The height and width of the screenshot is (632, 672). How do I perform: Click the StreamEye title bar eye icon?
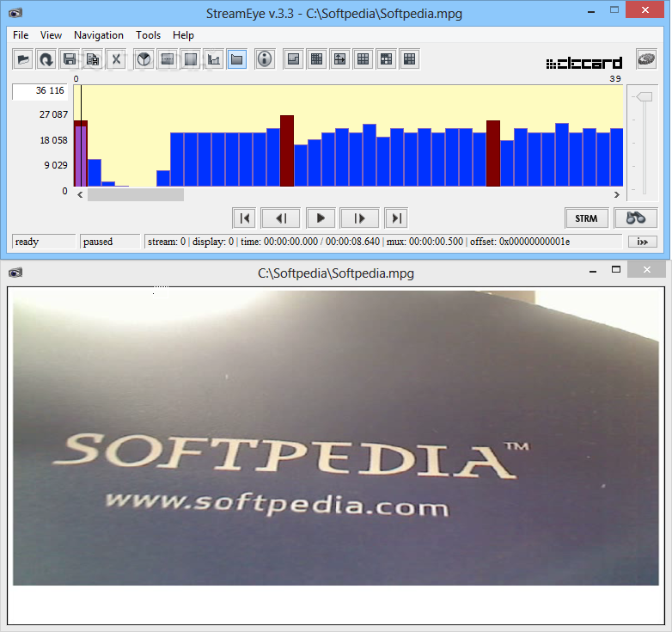15,13
